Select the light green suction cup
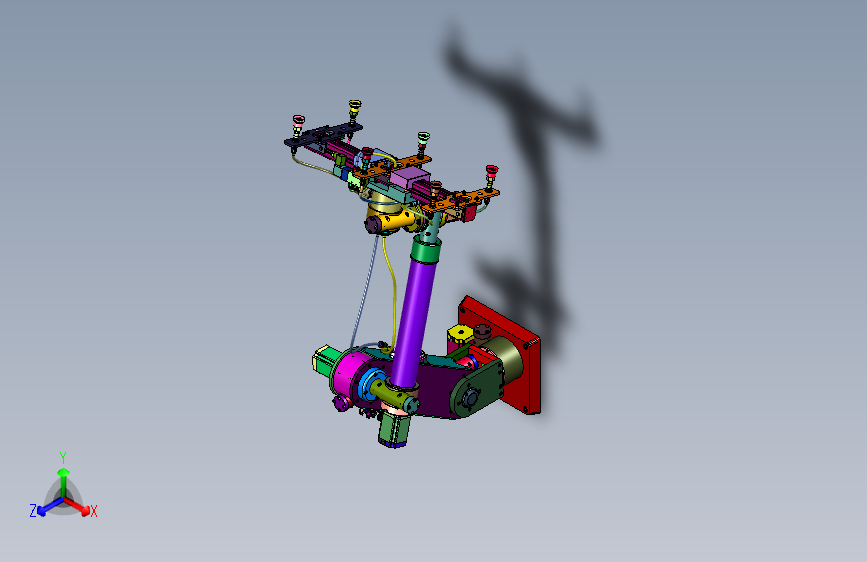 point(424,137)
